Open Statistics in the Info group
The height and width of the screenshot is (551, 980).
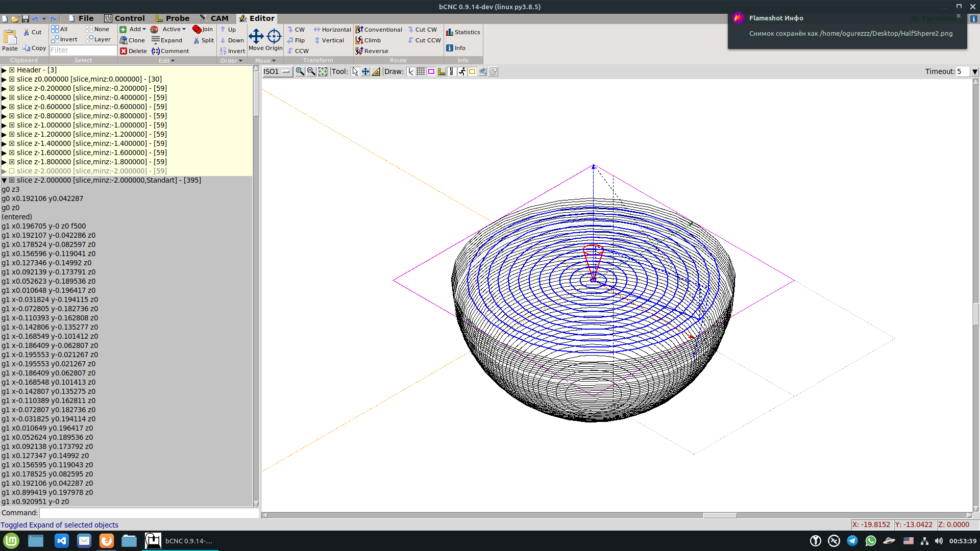463,32
